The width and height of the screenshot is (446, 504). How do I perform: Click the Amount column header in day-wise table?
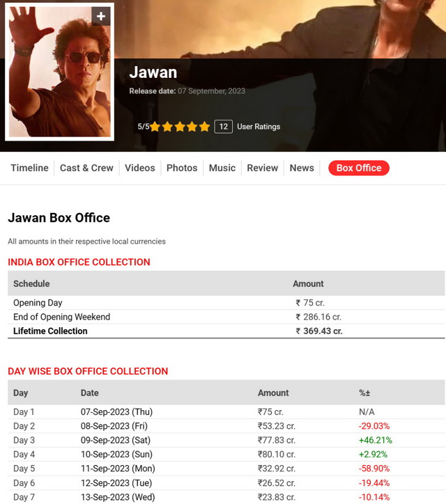click(x=273, y=393)
